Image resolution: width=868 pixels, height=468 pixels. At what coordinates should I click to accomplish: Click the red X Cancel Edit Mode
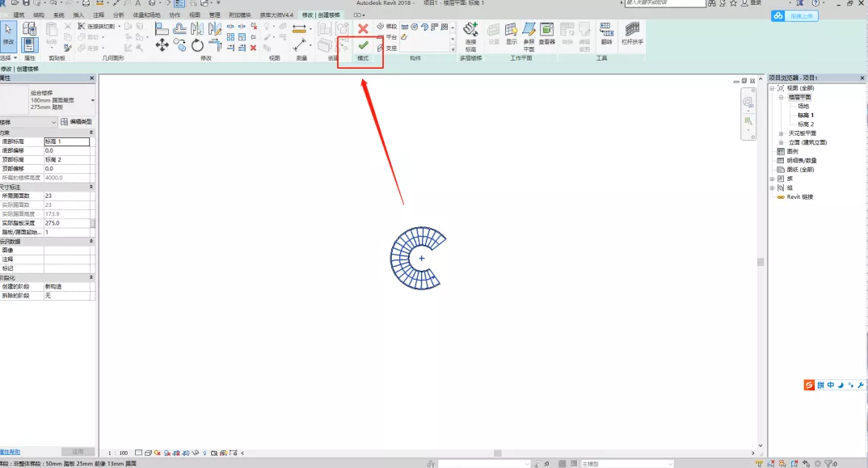click(363, 28)
